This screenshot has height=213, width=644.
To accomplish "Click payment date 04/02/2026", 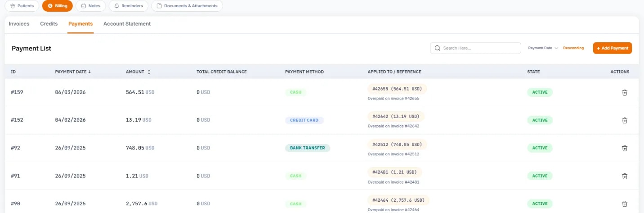I will coord(71,120).
